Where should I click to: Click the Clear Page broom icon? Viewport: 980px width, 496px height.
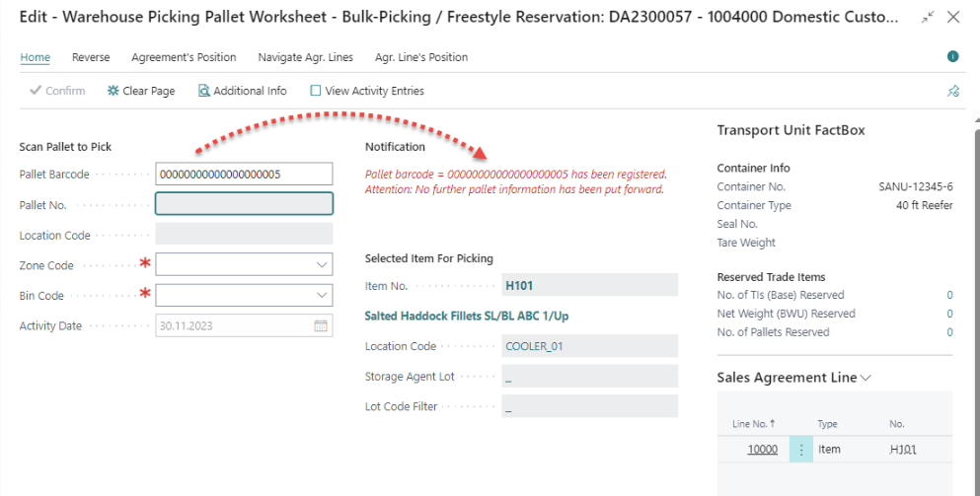[x=113, y=91]
